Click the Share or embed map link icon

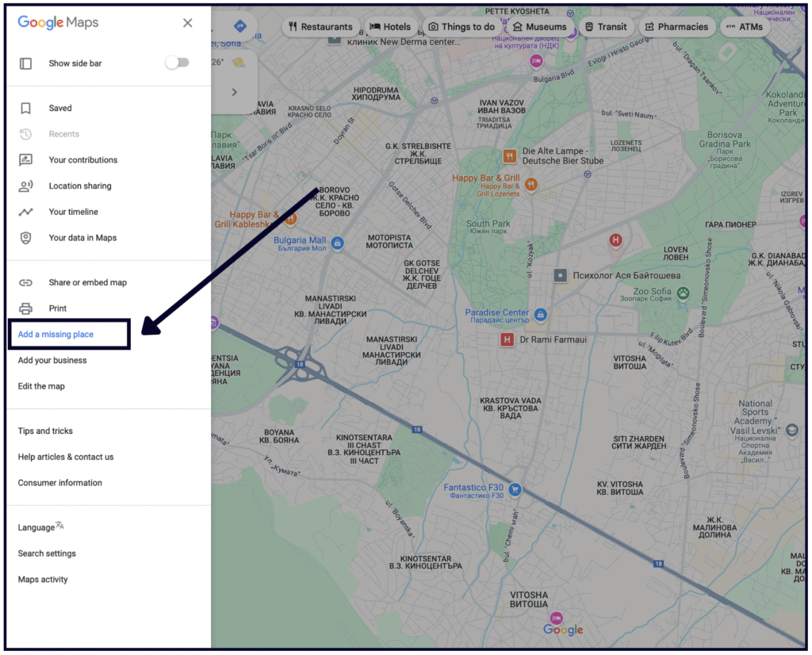point(26,283)
